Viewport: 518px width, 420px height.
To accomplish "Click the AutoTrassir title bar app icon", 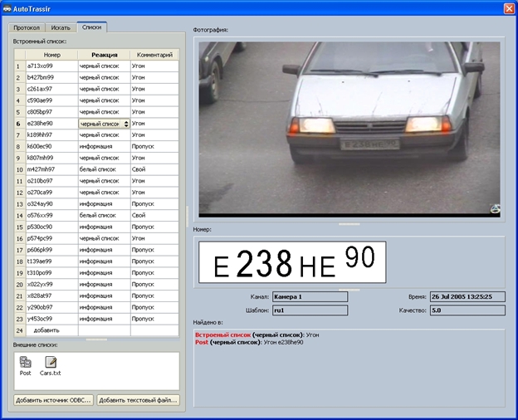I will pyautogui.click(x=7, y=8).
